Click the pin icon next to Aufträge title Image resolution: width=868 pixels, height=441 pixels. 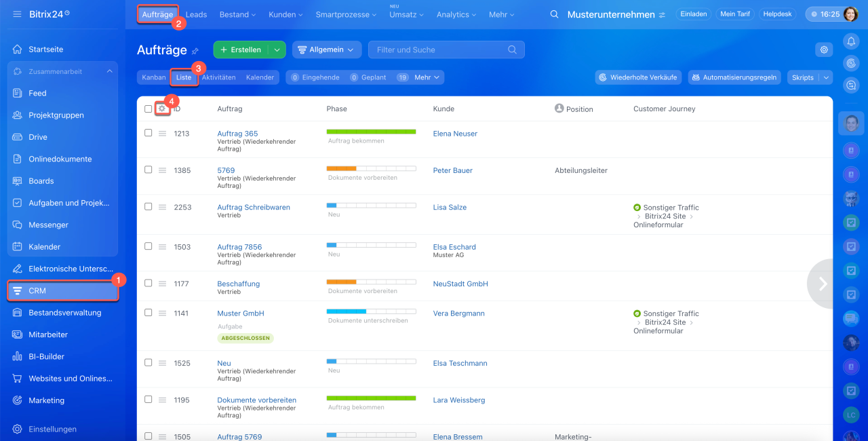pyautogui.click(x=195, y=50)
